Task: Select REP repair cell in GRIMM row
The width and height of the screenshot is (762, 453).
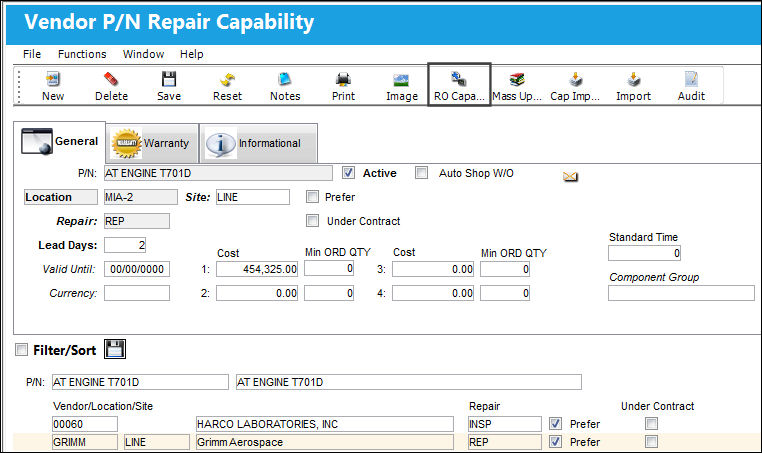Action: pos(504,442)
